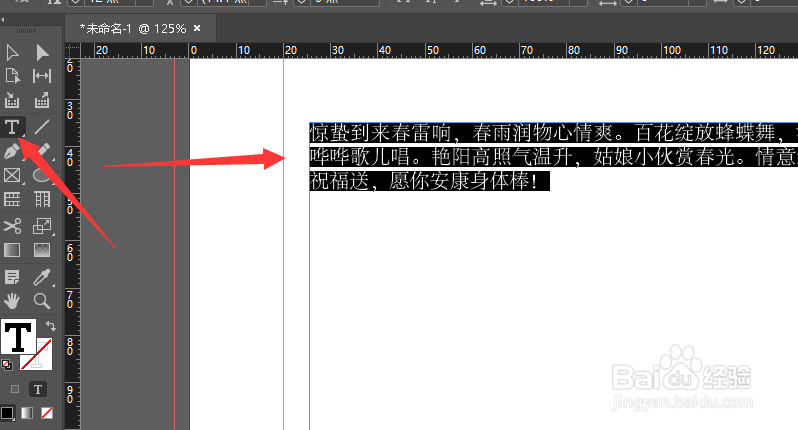This screenshot has width=798, height=430.
Task: Apply Gradient button in toolbox
Action: [x=27, y=413]
